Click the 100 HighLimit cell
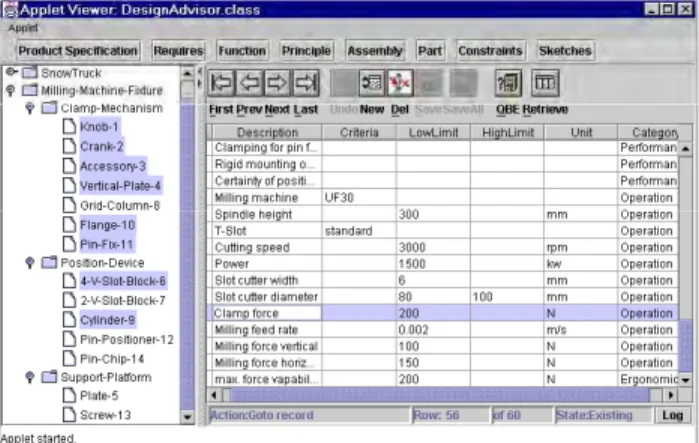Image resolution: width=699 pixels, height=443 pixels. click(x=507, y=297)
